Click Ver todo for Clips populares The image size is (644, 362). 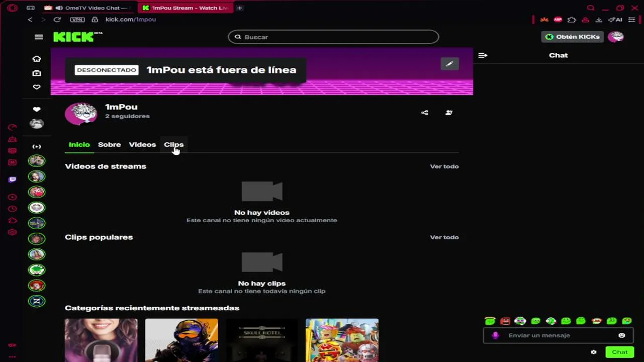pos(444,237)
